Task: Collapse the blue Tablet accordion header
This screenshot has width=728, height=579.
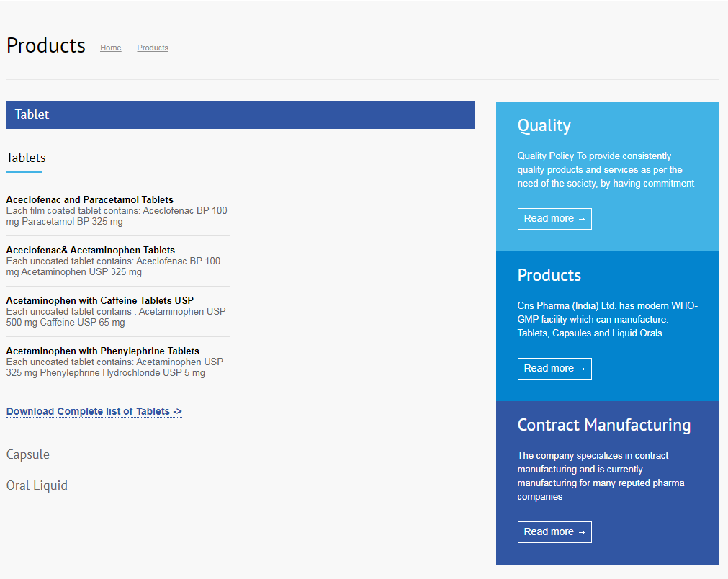Action: coord(240,115)
